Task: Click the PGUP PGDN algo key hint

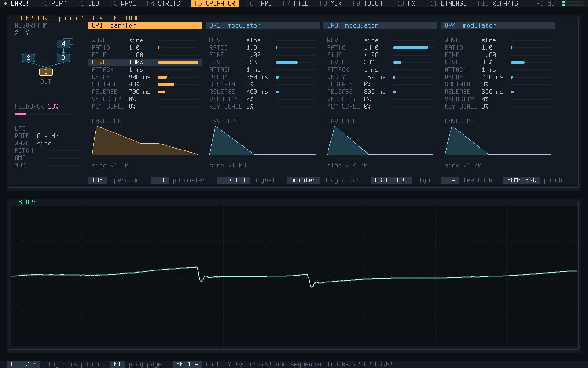Action: pyautogui.click(x=401, y=180)
